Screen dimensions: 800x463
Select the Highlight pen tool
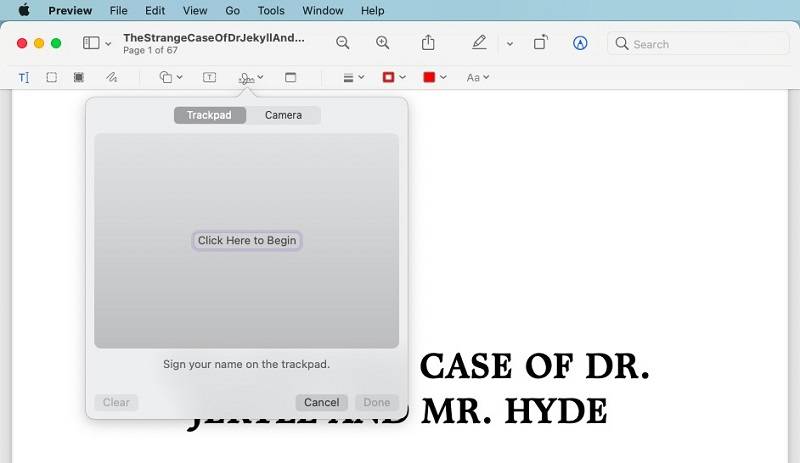coord(479,43)
